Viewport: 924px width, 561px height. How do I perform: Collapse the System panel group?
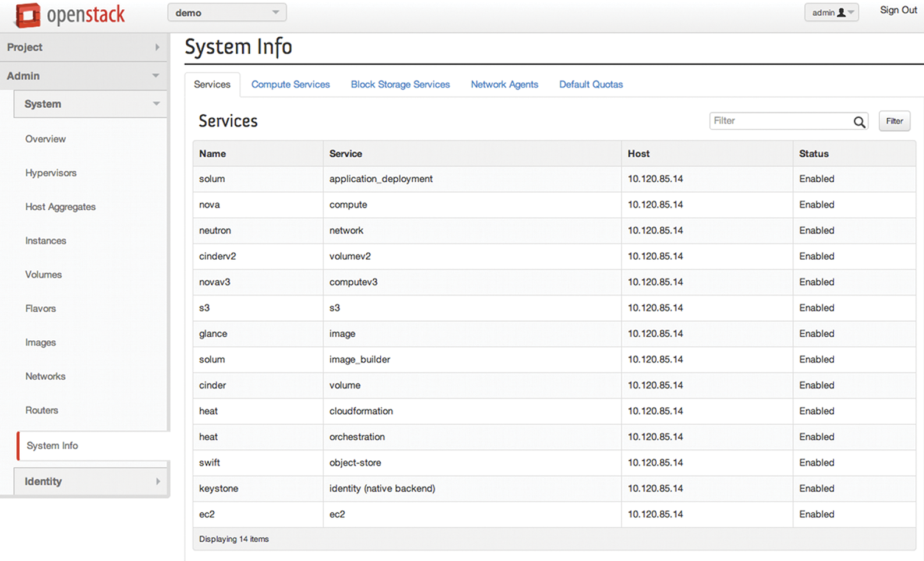90,104
